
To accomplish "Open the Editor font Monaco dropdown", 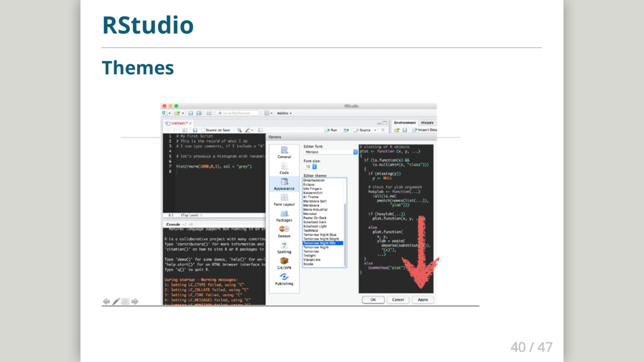I will click(x=331, y=152).
